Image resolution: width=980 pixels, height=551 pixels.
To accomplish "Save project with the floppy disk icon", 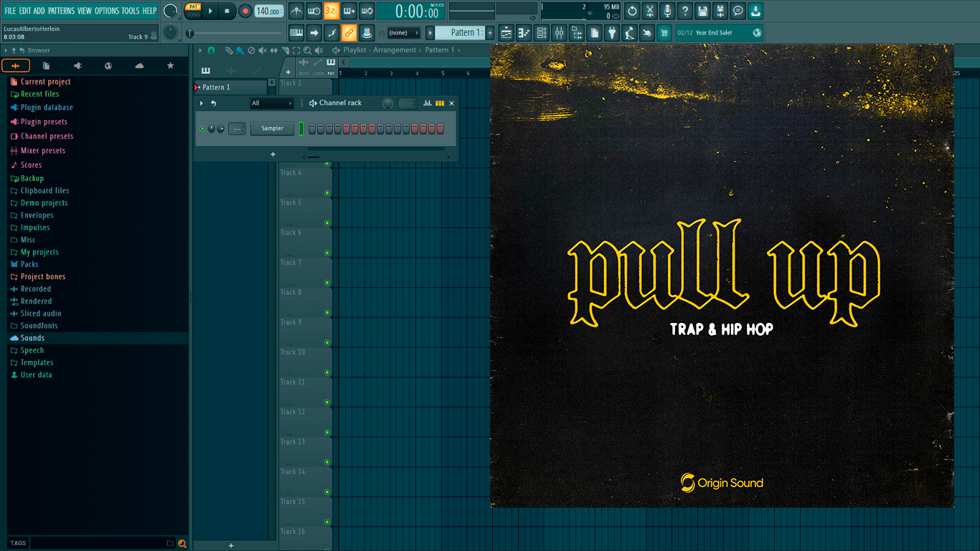I will click(702, 11).
